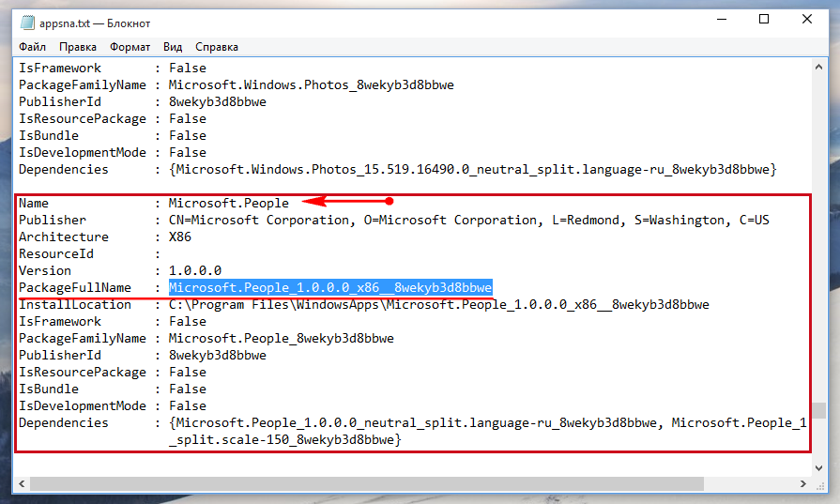Click horizontal scrollbar left arrow

[22, 483]
